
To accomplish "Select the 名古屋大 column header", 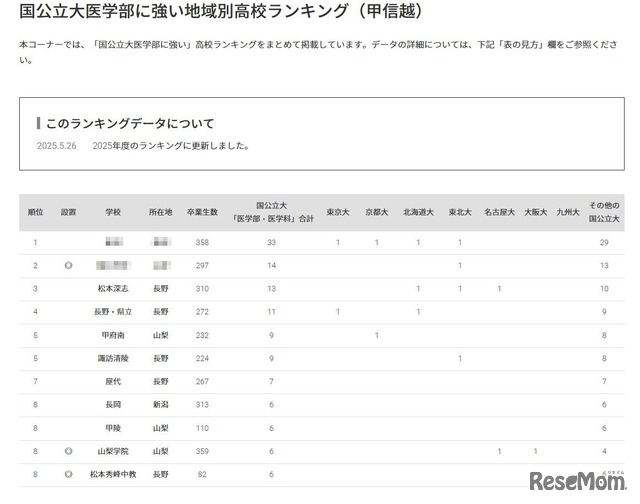I will pyautogui.click(x=499, y=212).
